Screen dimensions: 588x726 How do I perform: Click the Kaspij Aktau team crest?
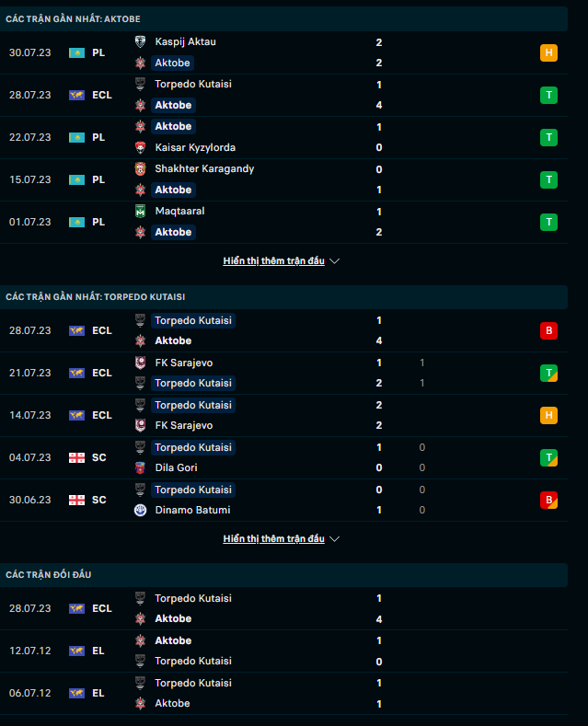140,41
